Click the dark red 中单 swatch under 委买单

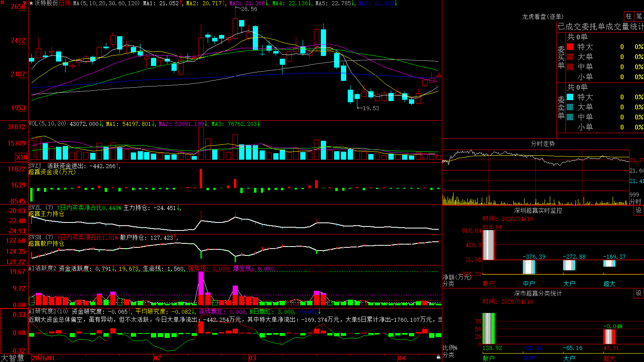click(x=570, y=67)
